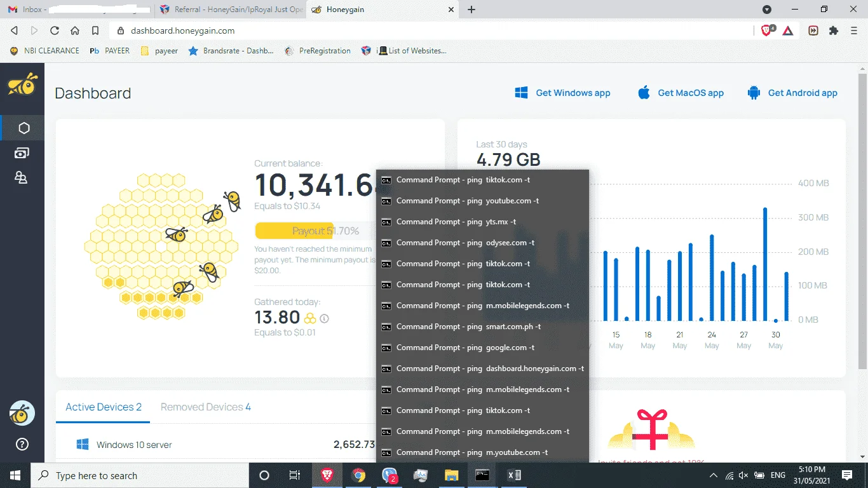Click the Type here to search box
Viewport: 868px width, 488px height.
click(140, 475)
